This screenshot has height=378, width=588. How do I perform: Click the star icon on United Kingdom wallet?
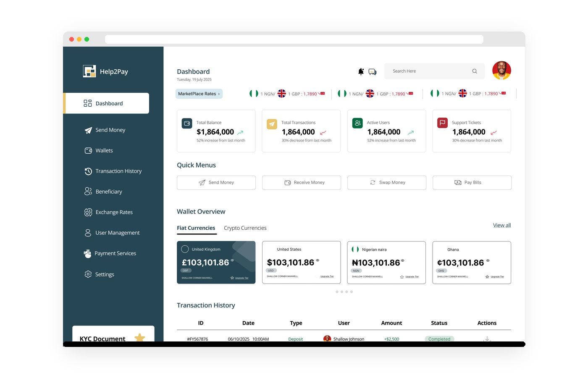[232, 278]
